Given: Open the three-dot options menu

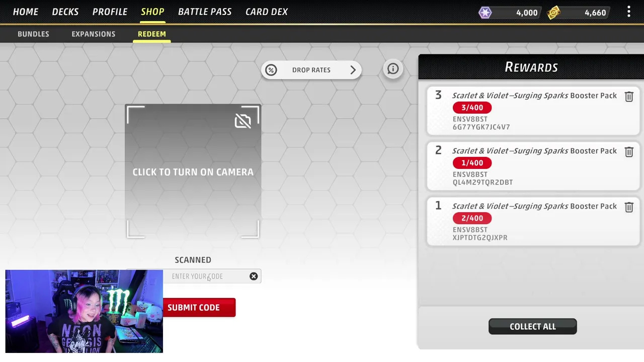Looking at the screenshot, I should tap(628, 12).
